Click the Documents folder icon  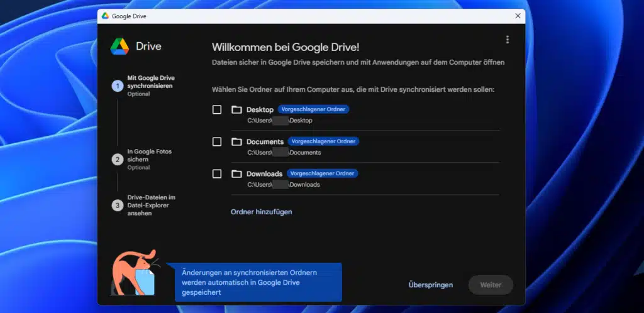[x=236, y=141]
